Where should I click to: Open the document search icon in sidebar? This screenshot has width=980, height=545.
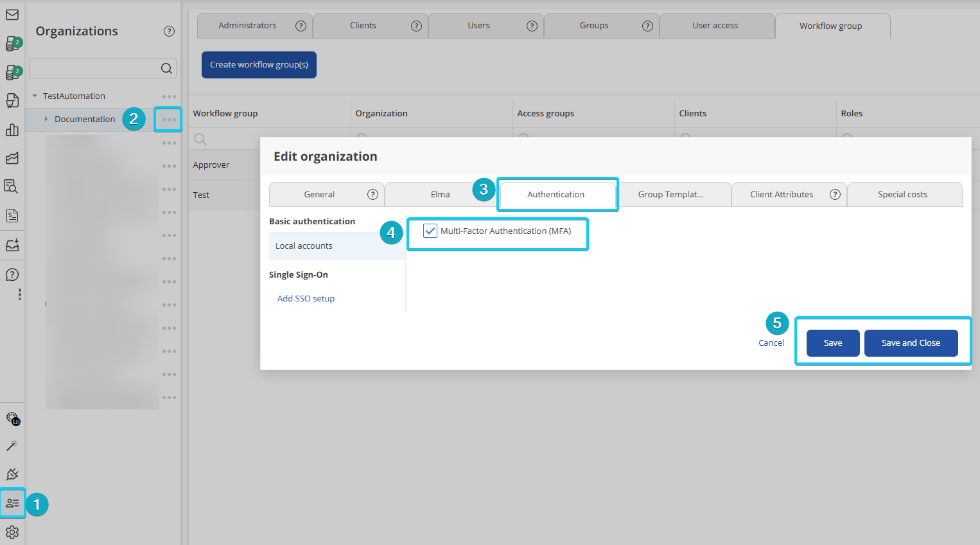[11, 186]
